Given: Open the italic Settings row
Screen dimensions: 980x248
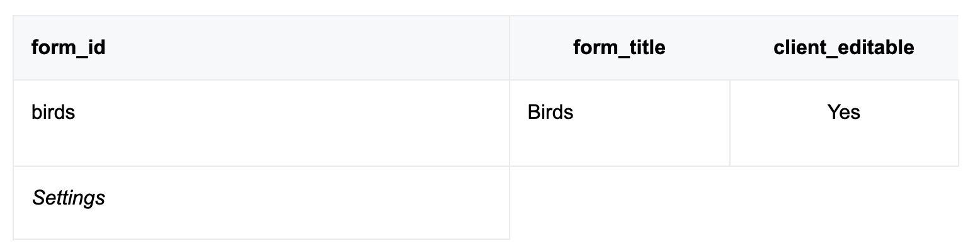Looking at the screenshot, I should (x=261, y=203).
